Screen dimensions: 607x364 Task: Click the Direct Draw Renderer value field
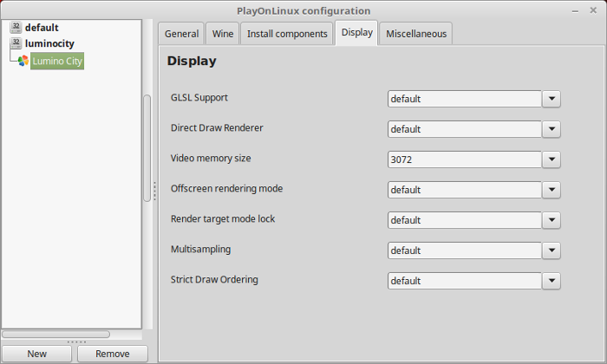(x=465, y=129)
